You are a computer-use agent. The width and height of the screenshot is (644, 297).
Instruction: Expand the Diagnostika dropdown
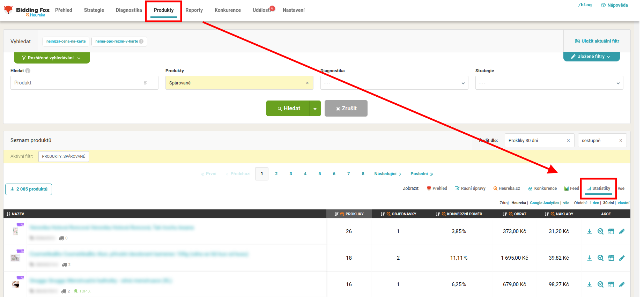click(394, 83)
